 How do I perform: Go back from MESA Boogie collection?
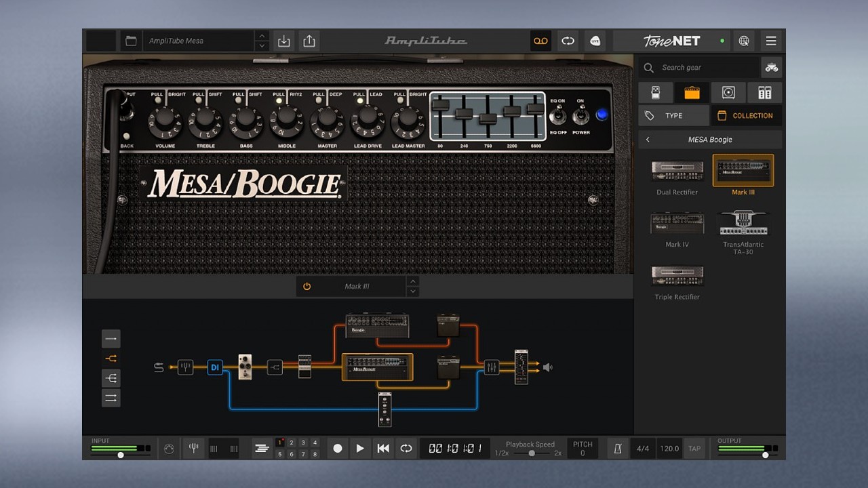[648, 140]
